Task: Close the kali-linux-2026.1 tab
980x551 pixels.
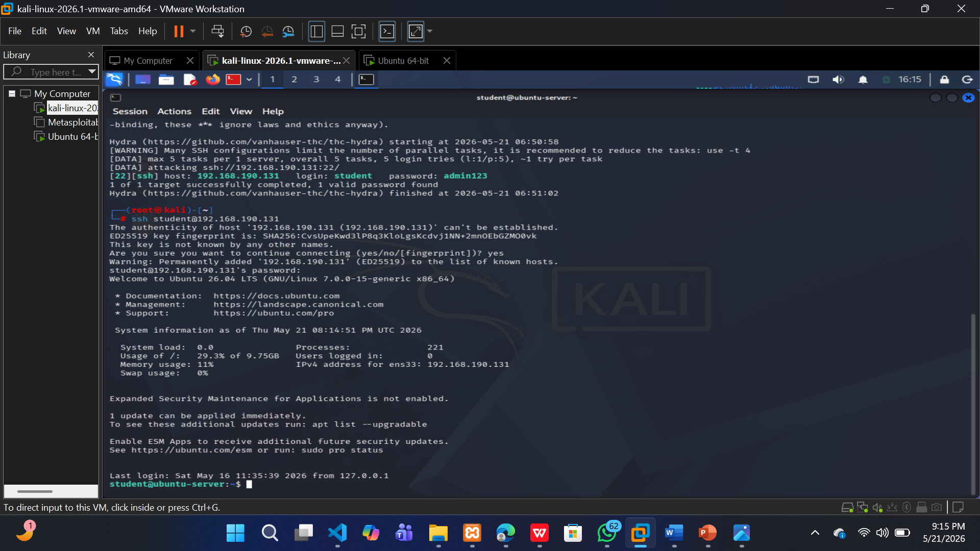Action: [347, 61]
